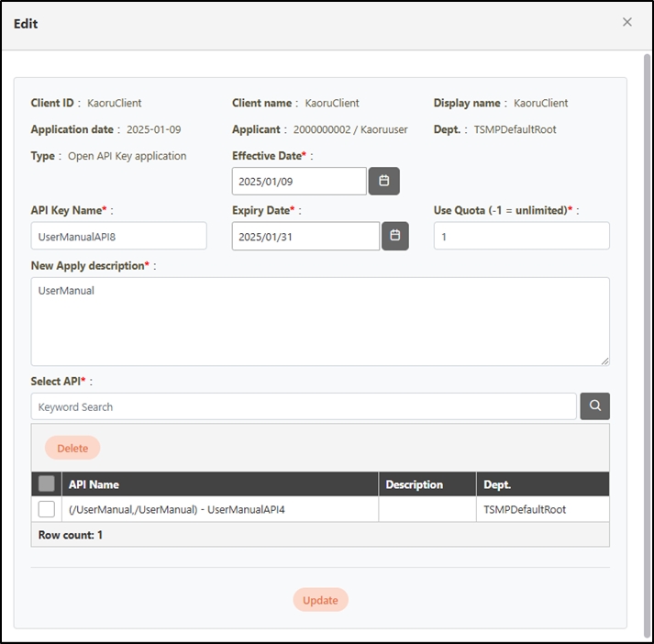The image size is (654, 644).
Task: Select the UserManualAPI4 API name cell
Action: click(177, 509)
